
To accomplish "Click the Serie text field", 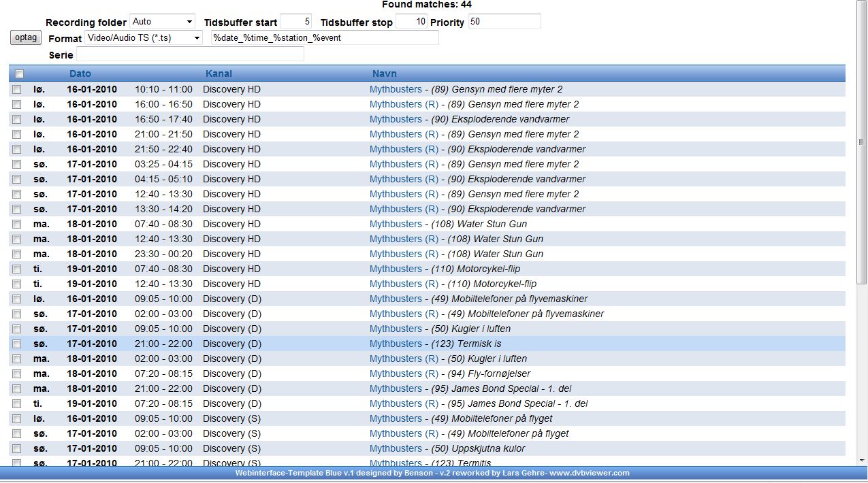I will click(190, 54).
